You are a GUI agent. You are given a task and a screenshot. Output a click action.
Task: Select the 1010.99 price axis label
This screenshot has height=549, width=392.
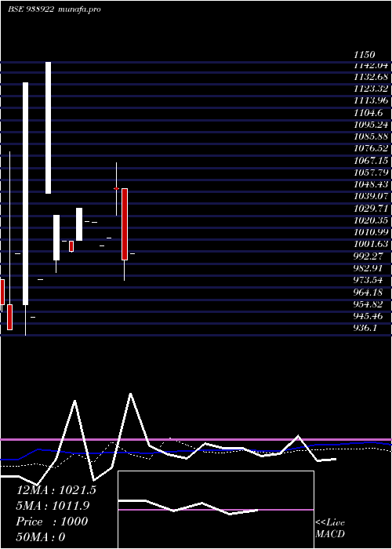pyautogui.click(x=370, y=232)
